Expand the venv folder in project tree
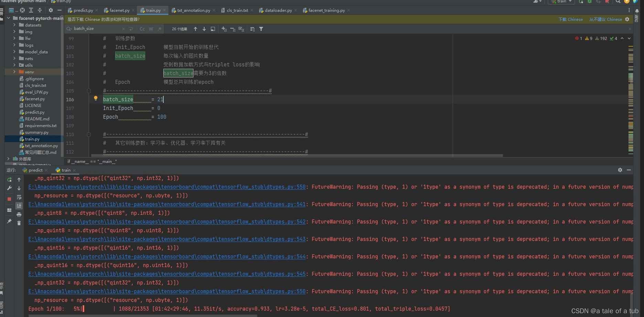This screenshot has height=317, width=644. click(14, 72)
